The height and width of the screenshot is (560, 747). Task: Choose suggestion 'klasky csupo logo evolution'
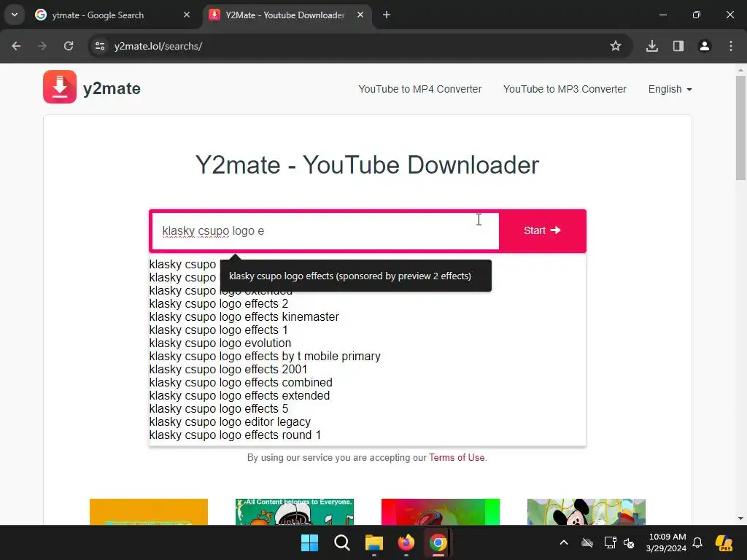coord(220,343)
